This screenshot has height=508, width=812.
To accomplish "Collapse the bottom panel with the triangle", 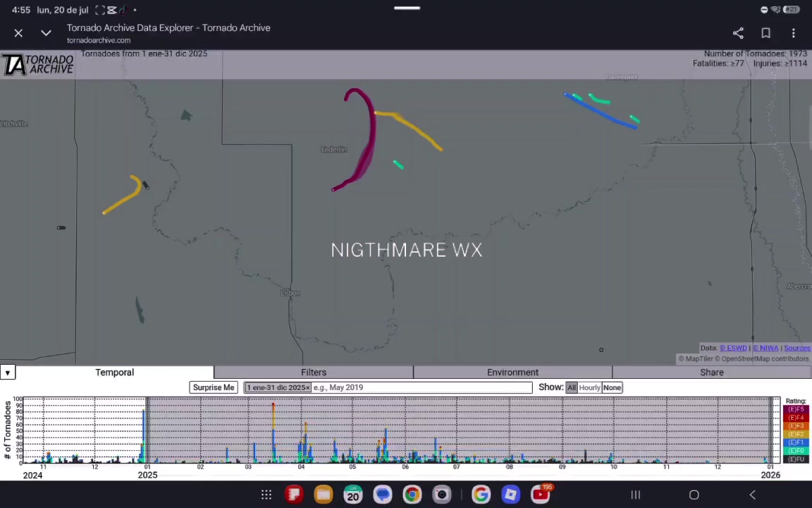I will (8, 373).
